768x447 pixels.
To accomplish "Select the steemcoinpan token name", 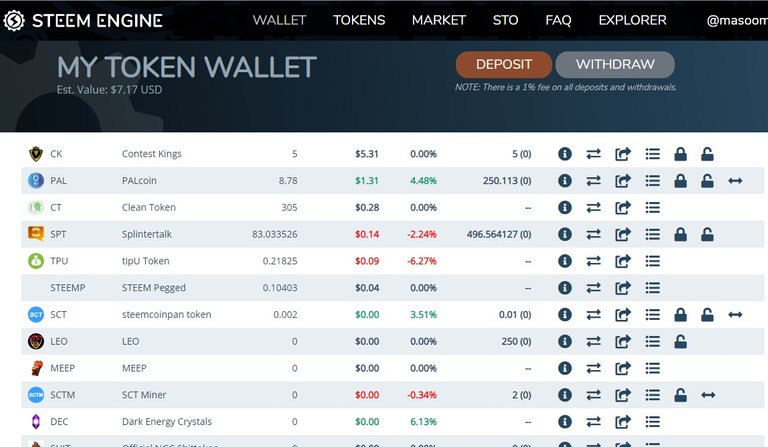I will pyautogui.click(x=167, y=315).
